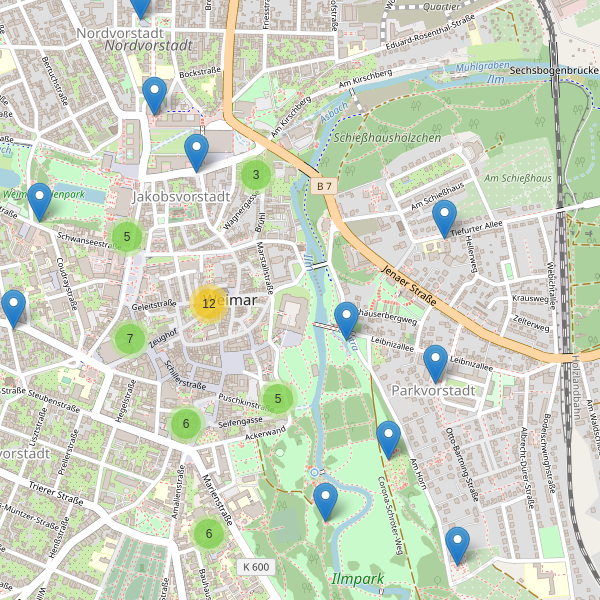This screenshot has width=600, height=600.
Task: Expand the cluster of 5 near Puschkinstraße
Action: [278, 398]
